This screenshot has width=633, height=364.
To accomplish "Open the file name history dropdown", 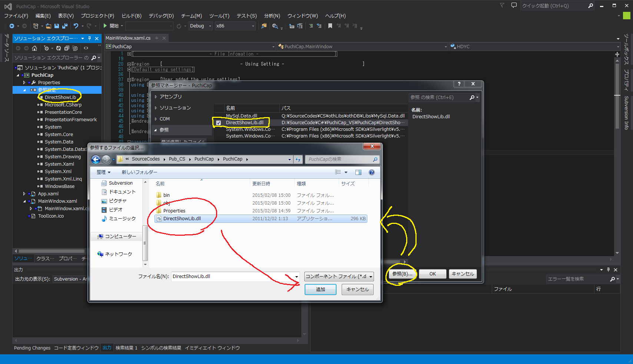I will point(296,277).
